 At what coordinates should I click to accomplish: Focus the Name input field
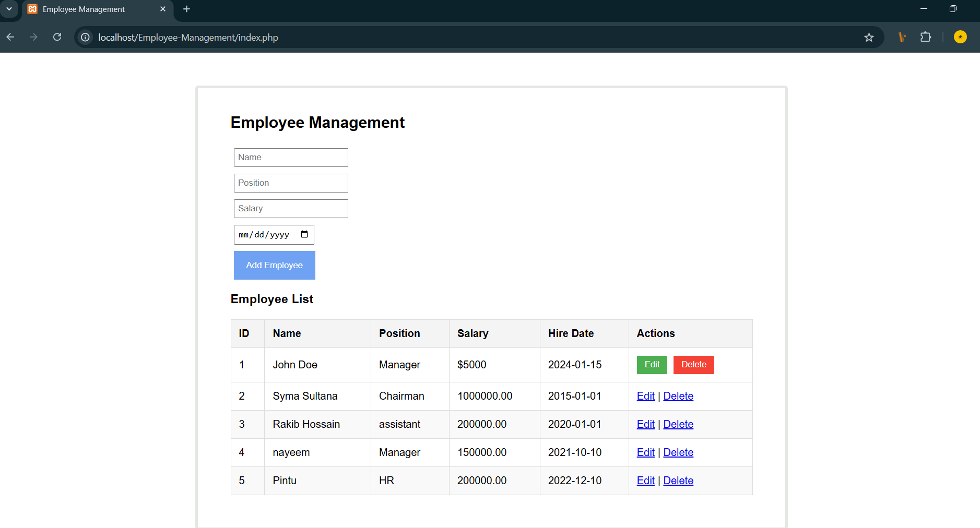[x=291, y=158]
